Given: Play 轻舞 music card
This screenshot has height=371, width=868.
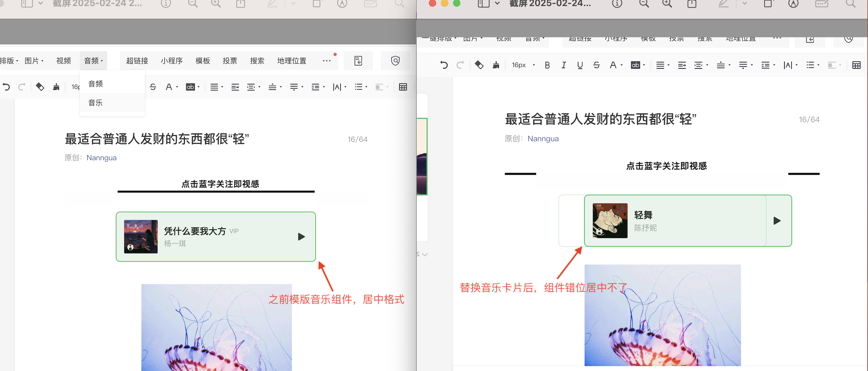Looking at the screenshot, I should tap(777, 221).
